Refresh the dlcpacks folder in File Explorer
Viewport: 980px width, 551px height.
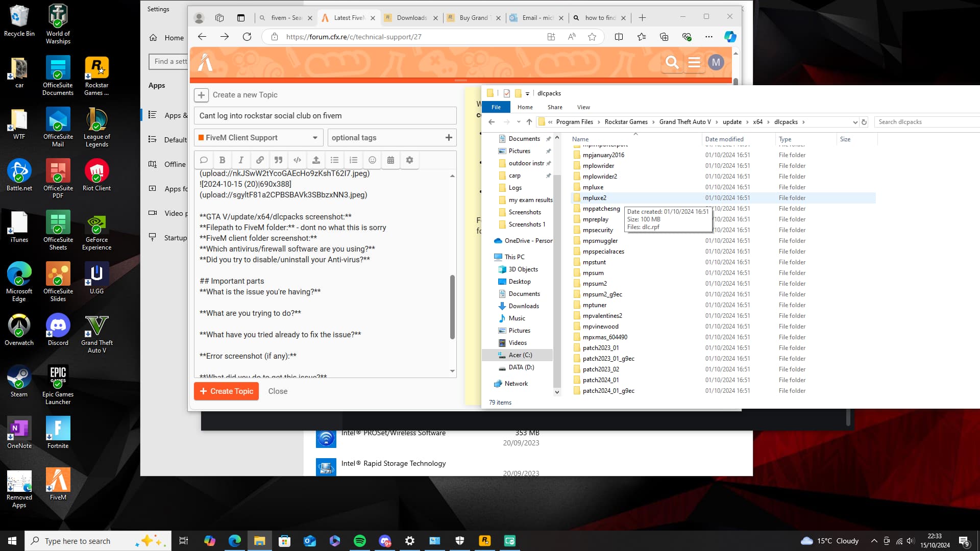(x=864, y=122)
